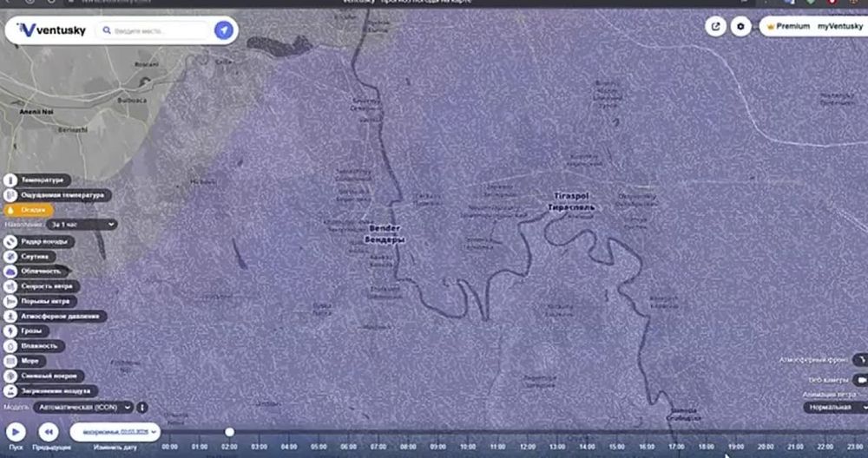Click the Ventusky logo
The image size is (868, 458).
(x=49, y=30)
